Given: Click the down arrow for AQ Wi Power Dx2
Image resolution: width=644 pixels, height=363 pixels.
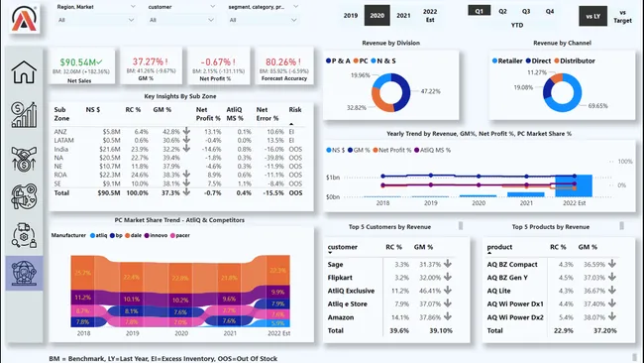Looking at the screenshot, I should pos(612,317).
